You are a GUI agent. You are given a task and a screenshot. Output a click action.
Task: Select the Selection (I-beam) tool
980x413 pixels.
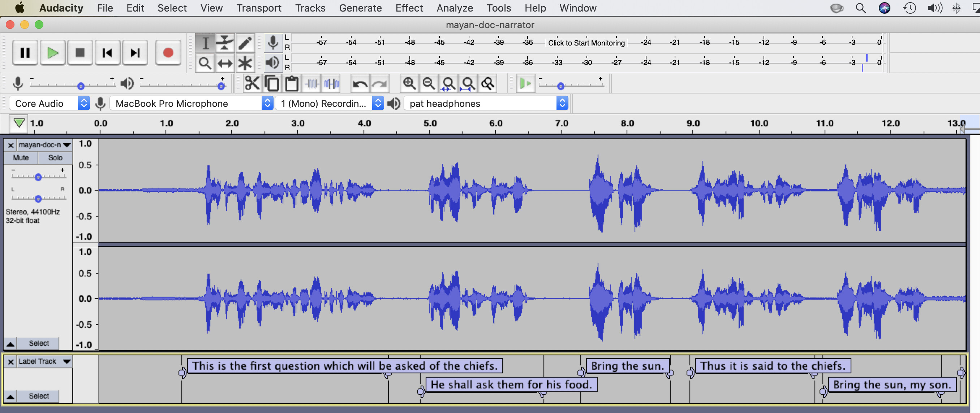tap(205, 43)
